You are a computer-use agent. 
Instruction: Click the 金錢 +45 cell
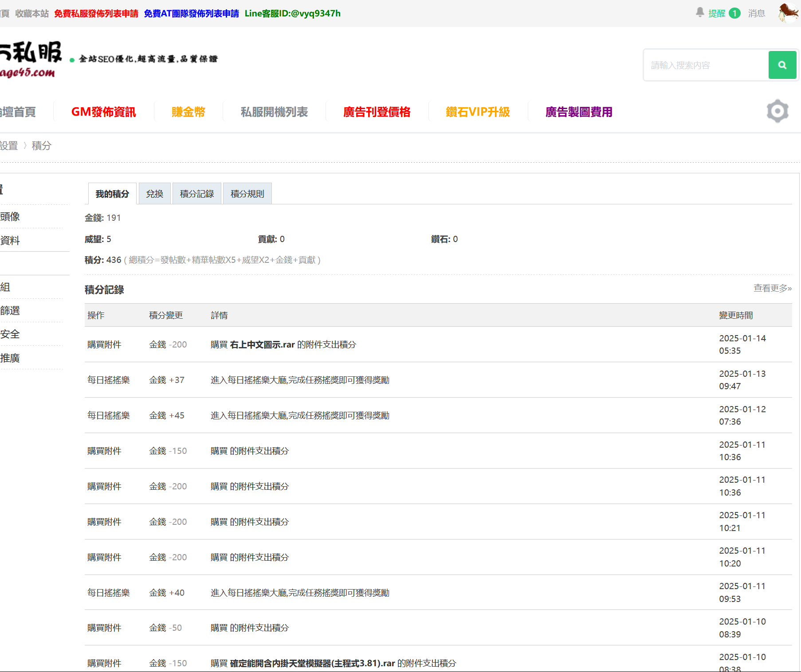(x=167, y=415)
